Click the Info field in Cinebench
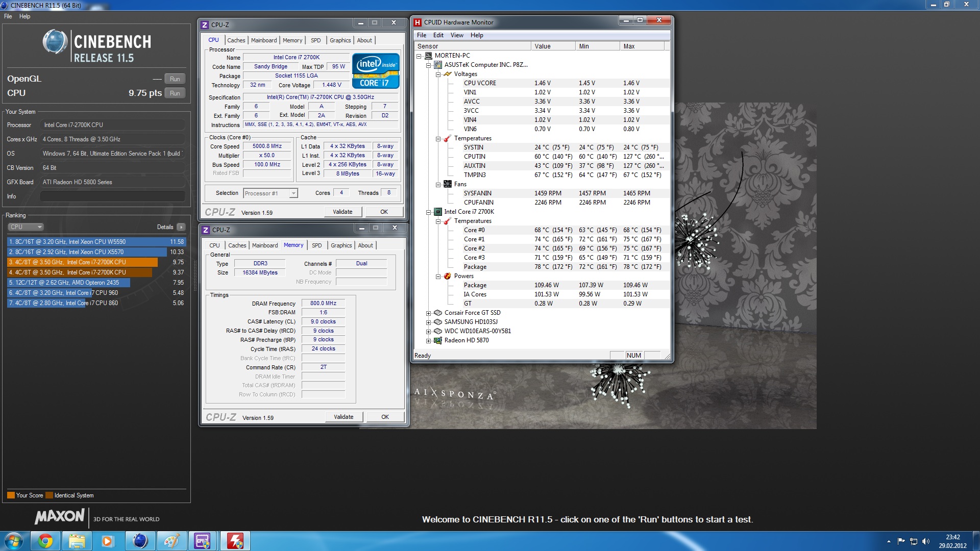 [x=113, y=196]
